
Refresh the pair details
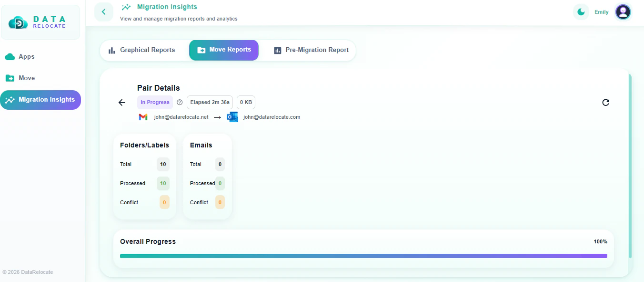pos(606,103)
